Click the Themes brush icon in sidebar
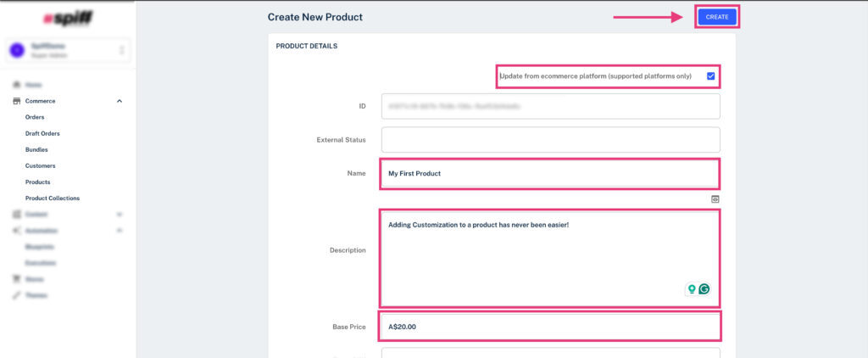This screenshot has width=868, height=358. 17,295
